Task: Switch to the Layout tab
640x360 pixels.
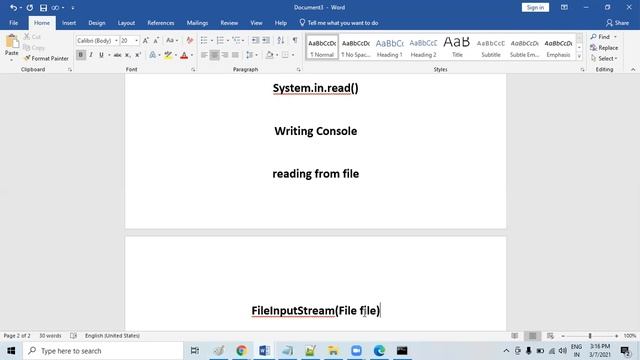Action: 126,23
